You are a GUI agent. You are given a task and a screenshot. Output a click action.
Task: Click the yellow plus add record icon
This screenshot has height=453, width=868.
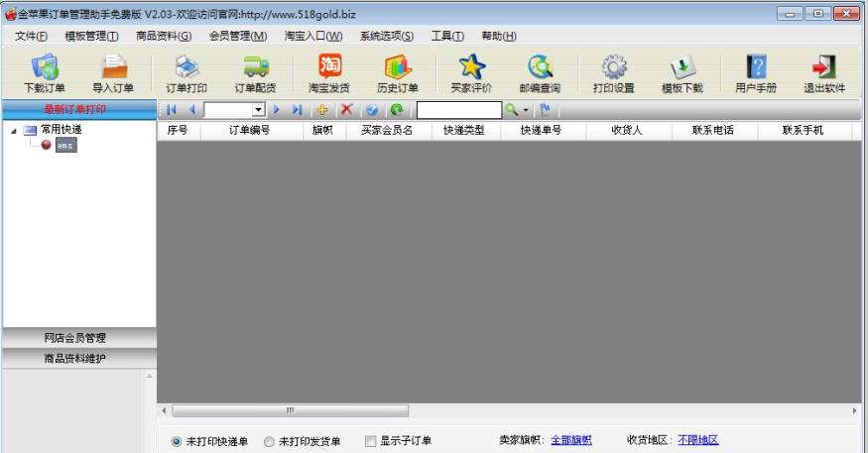[322, 109]
